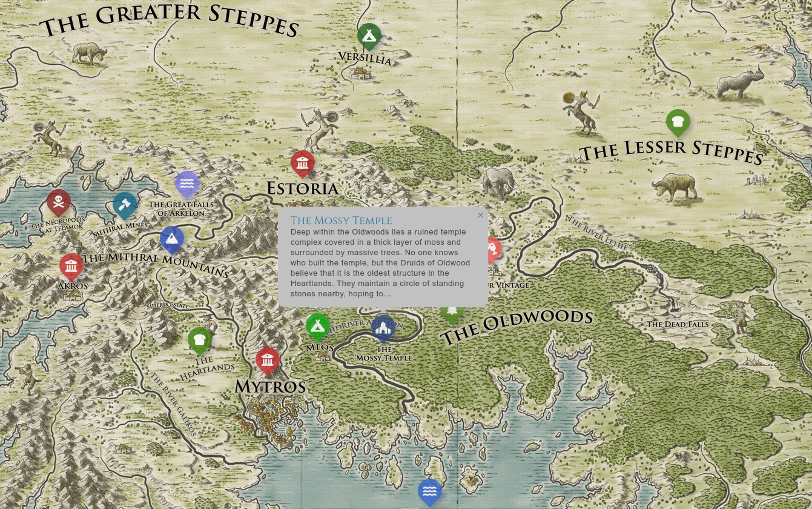The width and height of the screenshot is (812, 509).
Task: Select the blue temple pin for The Mossy Temple
Action: (x=383, y=327)
